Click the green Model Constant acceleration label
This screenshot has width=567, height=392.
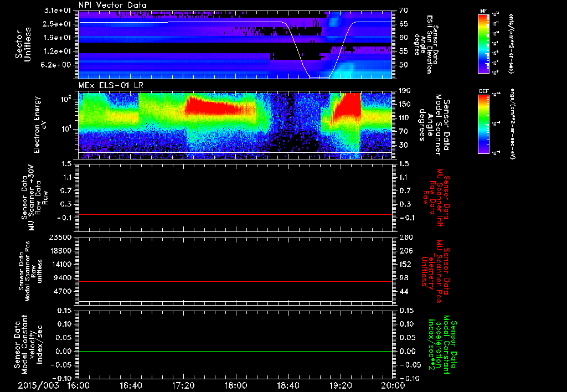click(442, 345)
